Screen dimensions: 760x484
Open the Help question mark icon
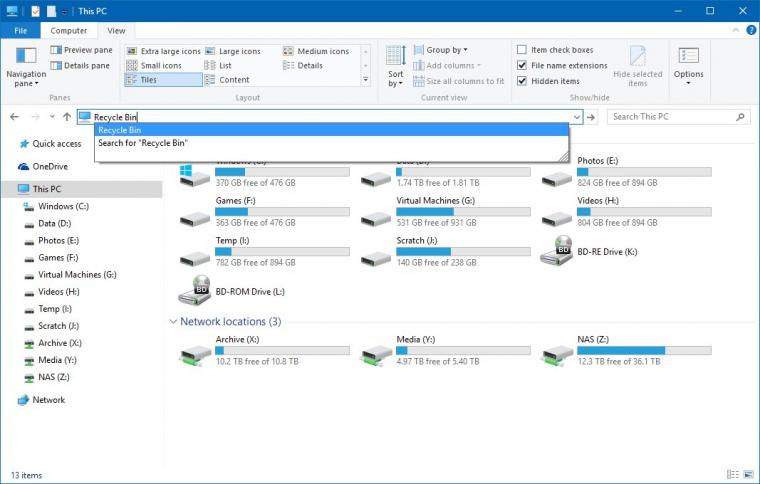[751, 30]
